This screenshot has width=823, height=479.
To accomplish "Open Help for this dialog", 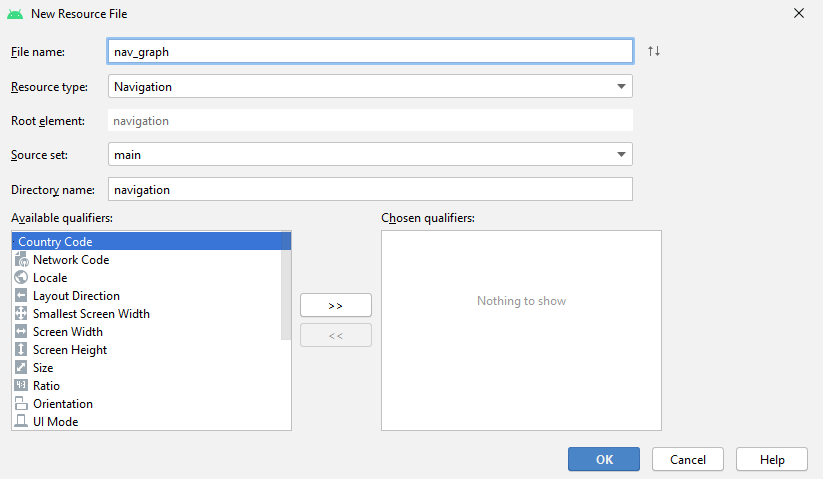I will tap(771, 460).
